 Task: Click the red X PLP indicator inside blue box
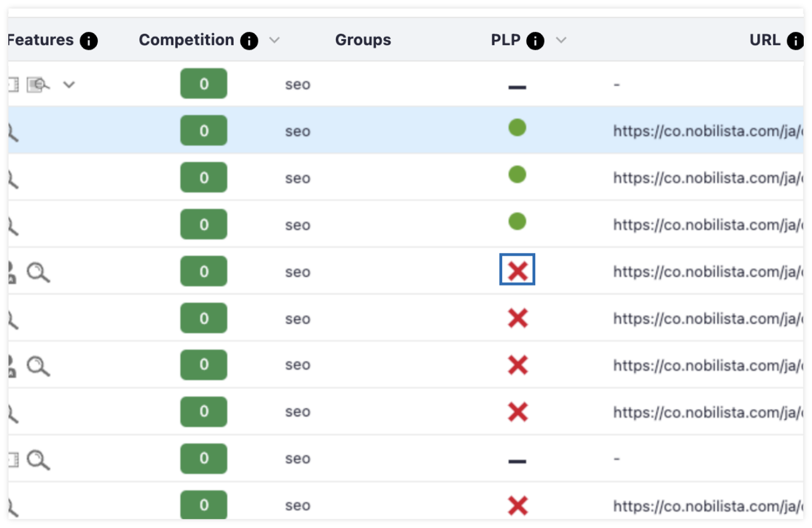coord(517,270)
